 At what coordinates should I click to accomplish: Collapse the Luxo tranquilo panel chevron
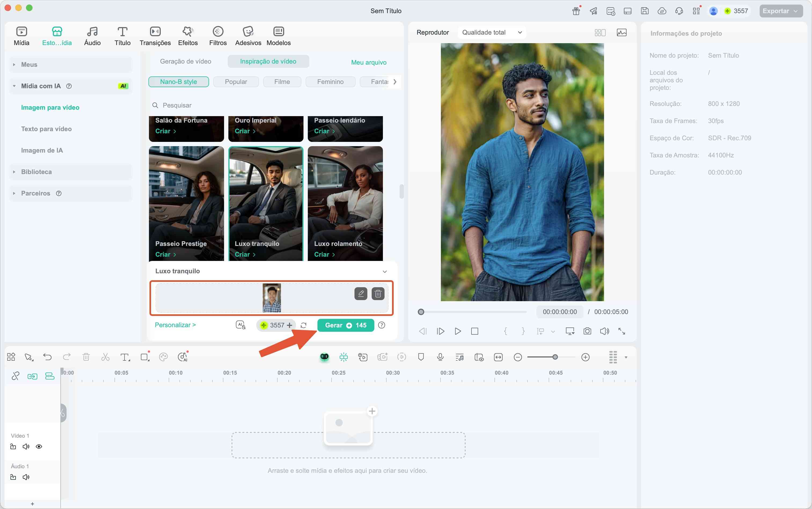tap(385, 271)
